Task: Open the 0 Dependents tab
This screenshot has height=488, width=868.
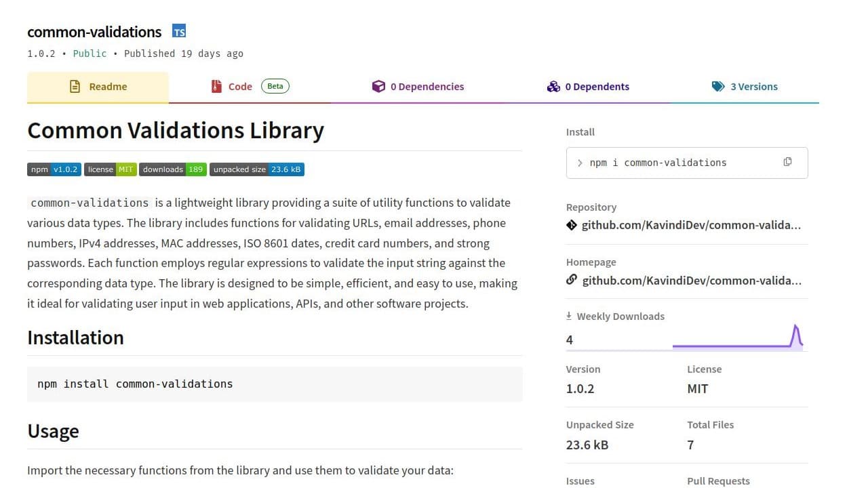Action: (x=588, y=87)
